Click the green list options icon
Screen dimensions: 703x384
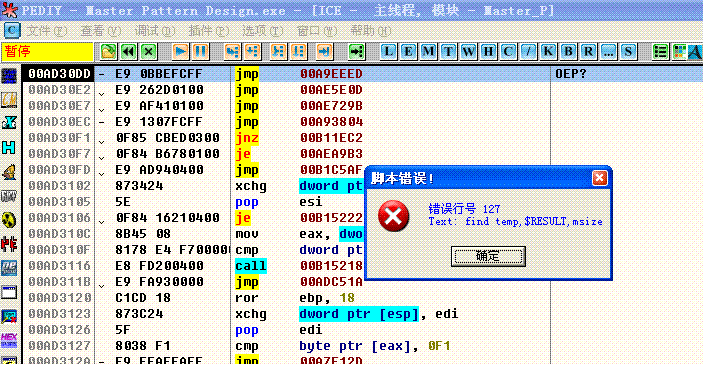[660, 52]
